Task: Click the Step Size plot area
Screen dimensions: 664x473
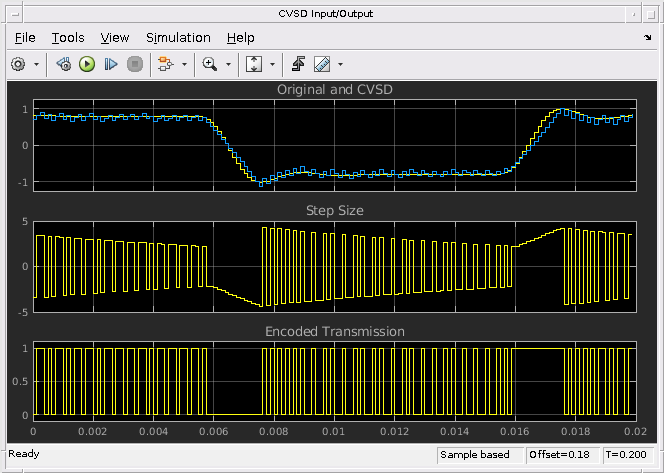Action: 333,265
